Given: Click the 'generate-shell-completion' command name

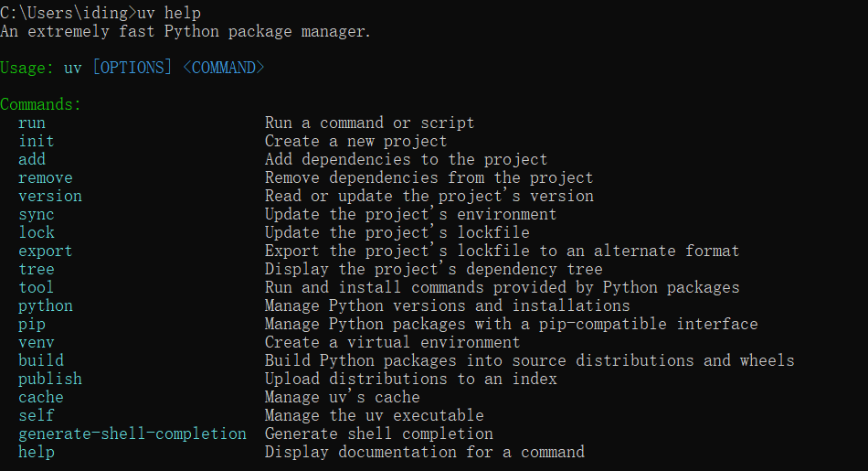Looking at the screenshot, I should [x=132, y=434].
